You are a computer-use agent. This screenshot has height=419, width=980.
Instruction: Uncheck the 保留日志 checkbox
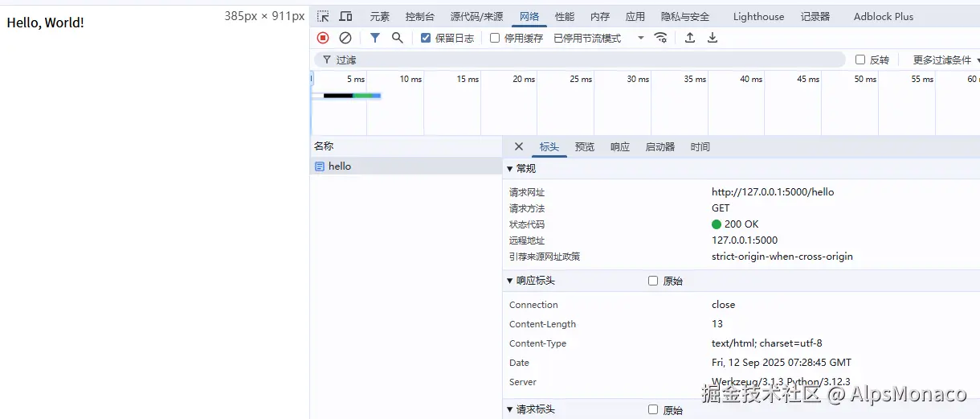tap(426, 38)
